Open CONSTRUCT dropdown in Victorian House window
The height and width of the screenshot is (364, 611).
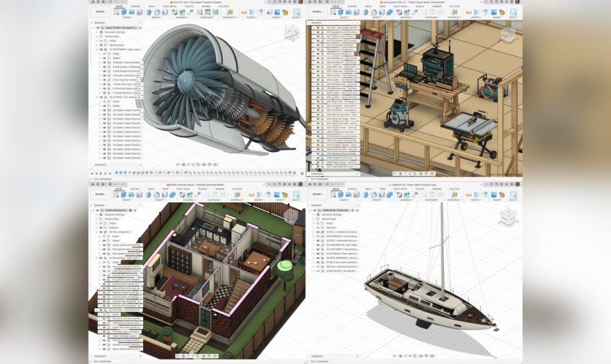pos(237,200)
